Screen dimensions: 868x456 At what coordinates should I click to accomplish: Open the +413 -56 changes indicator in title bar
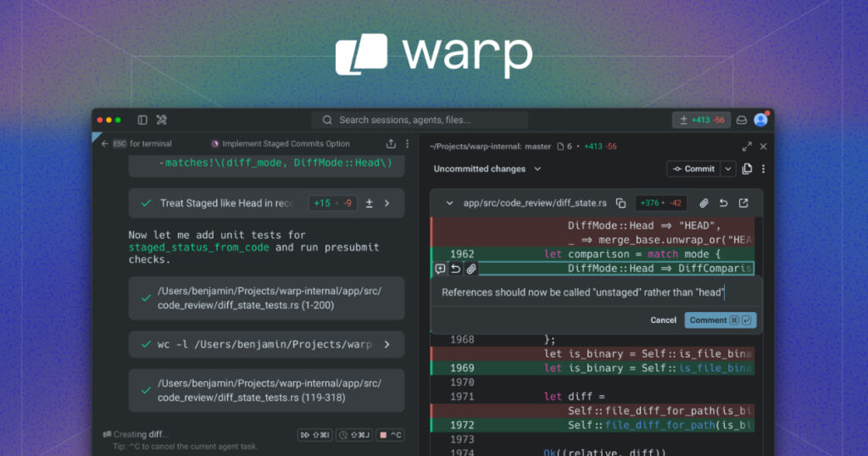[702, 120]
